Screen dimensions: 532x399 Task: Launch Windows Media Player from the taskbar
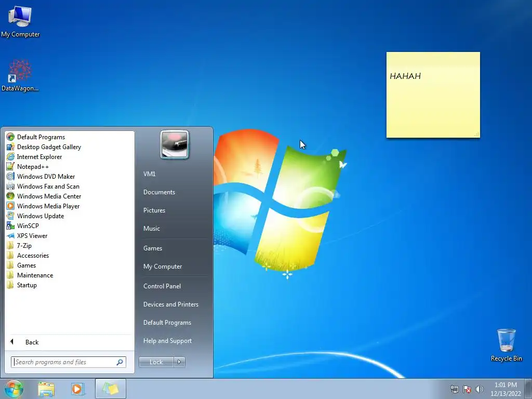(x=77, y=389)
